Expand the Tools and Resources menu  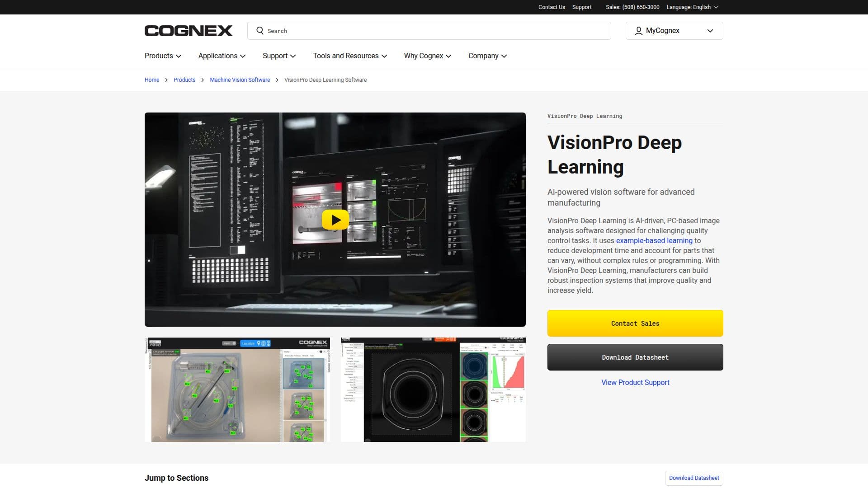click(350, 56)
